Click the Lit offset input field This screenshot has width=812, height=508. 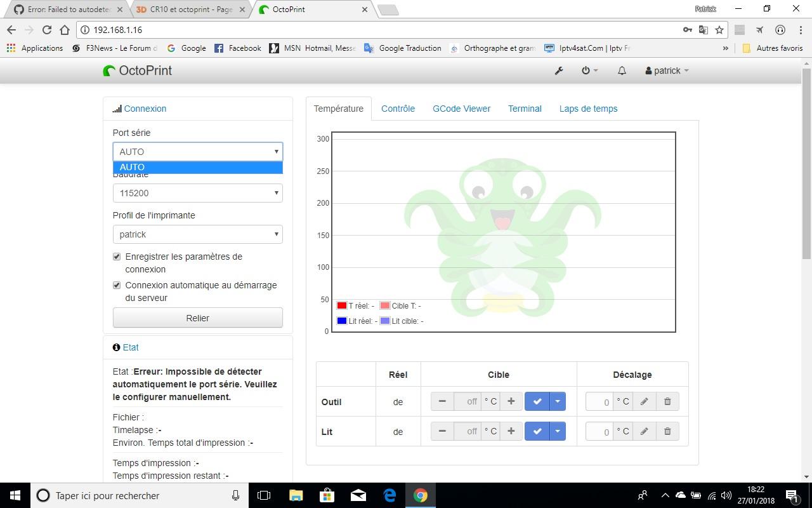599,431
